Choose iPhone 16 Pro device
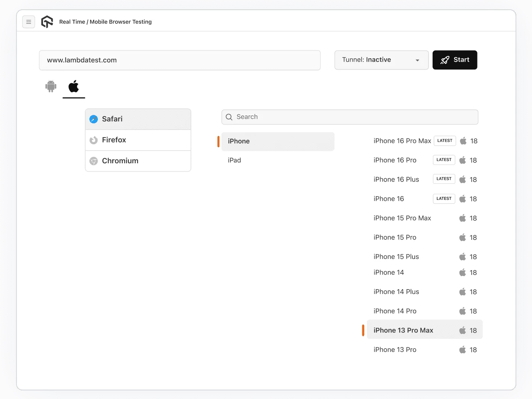 395,160
